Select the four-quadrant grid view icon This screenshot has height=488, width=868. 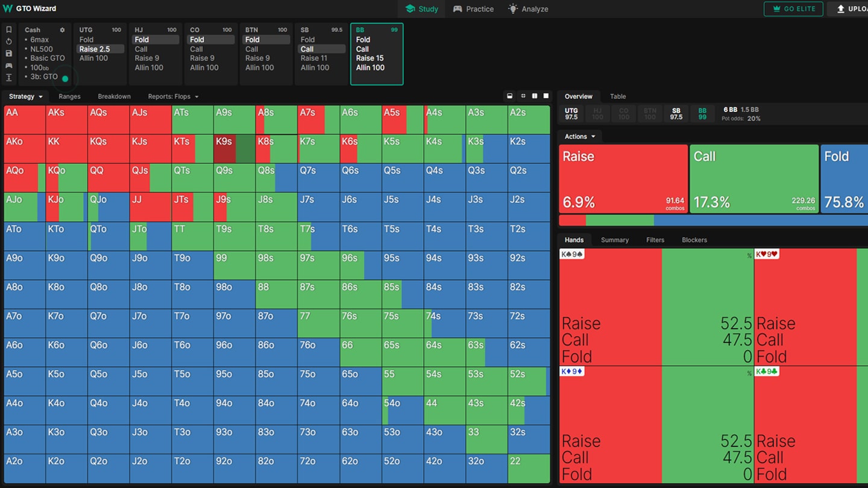523,96
